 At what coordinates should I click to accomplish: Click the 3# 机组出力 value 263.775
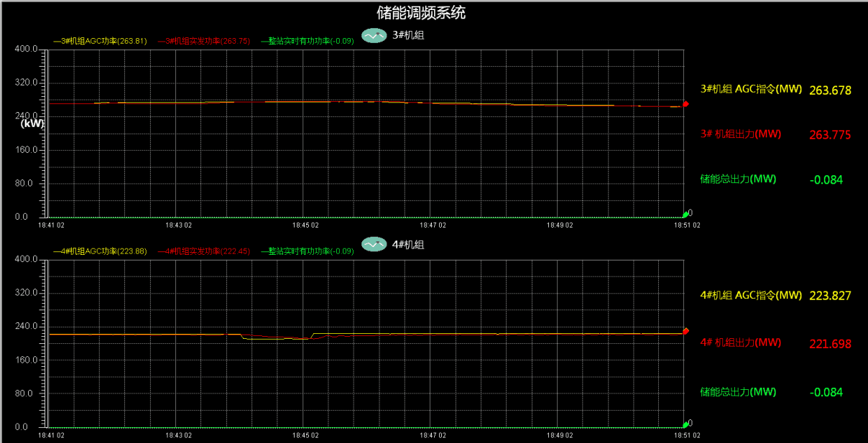click(830, 135)
